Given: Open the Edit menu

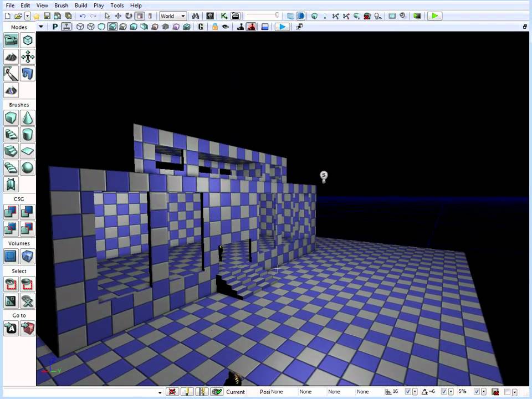Looking at the screenshot, I should [x=25, y=6].
